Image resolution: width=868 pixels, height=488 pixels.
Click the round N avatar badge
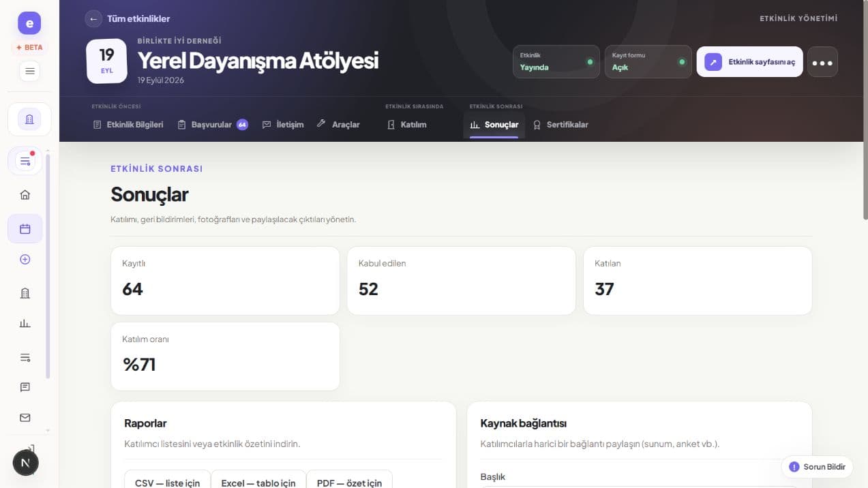[26, 463]
